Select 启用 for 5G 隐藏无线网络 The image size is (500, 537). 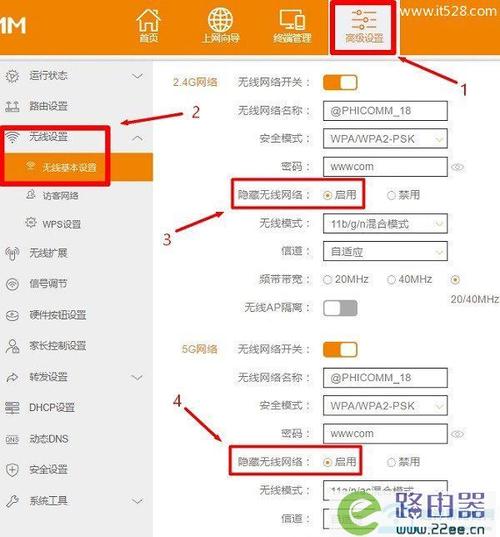[327, 462]
